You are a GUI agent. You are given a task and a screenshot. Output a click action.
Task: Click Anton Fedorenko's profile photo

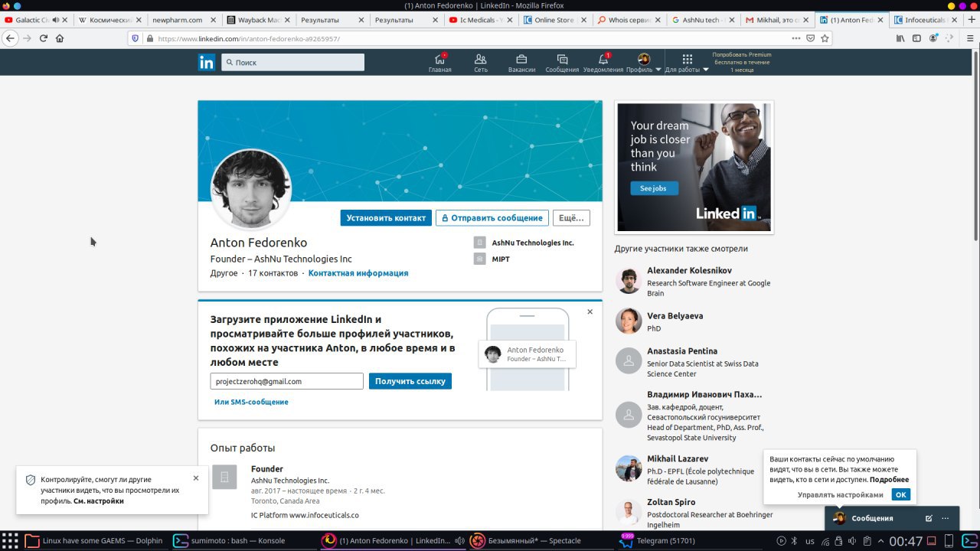251,189
